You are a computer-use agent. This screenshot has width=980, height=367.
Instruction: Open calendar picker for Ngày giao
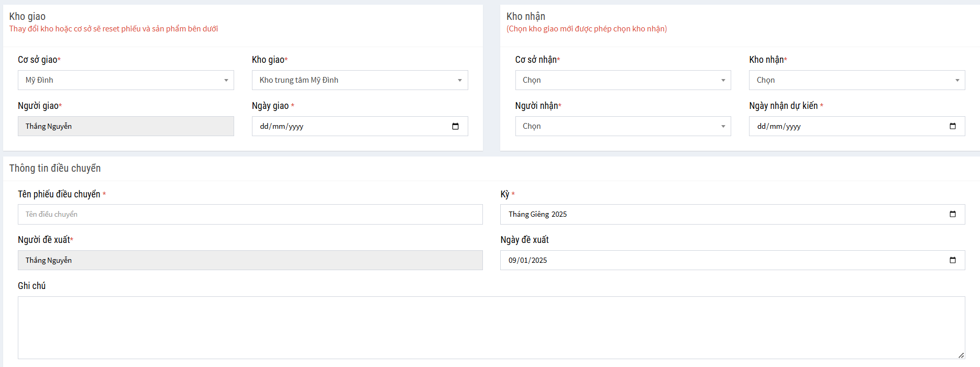(455, 126)
